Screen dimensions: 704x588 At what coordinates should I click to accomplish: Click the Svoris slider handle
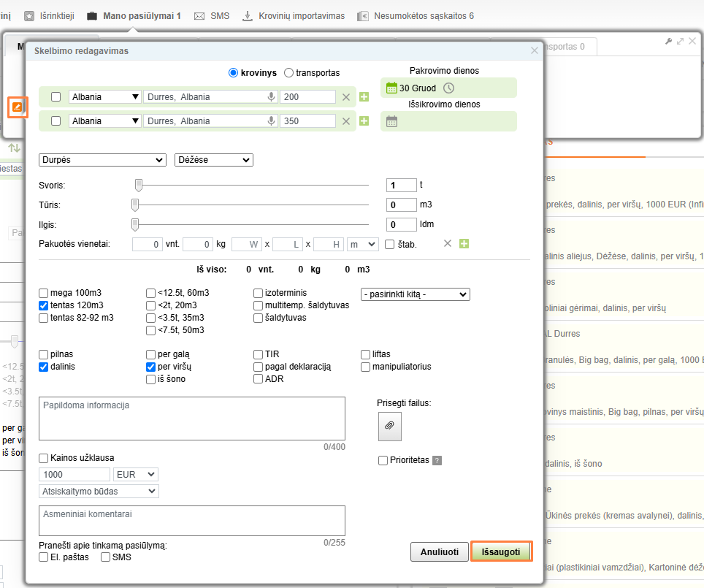click(138, 186)
